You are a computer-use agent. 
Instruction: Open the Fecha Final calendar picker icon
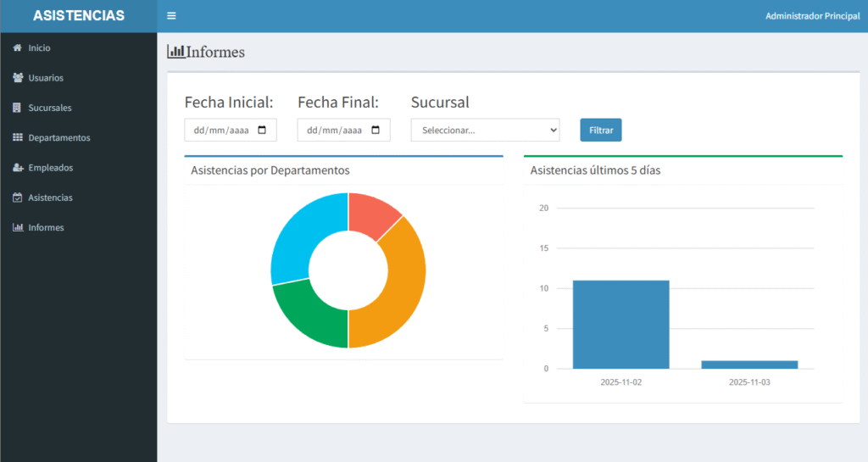point(376,131)
